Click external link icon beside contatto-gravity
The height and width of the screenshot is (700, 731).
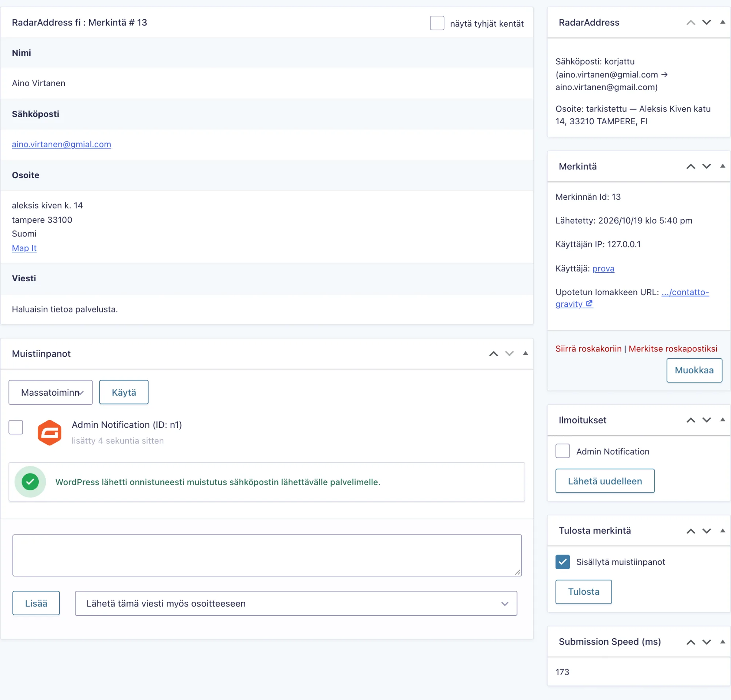point(589,304)
